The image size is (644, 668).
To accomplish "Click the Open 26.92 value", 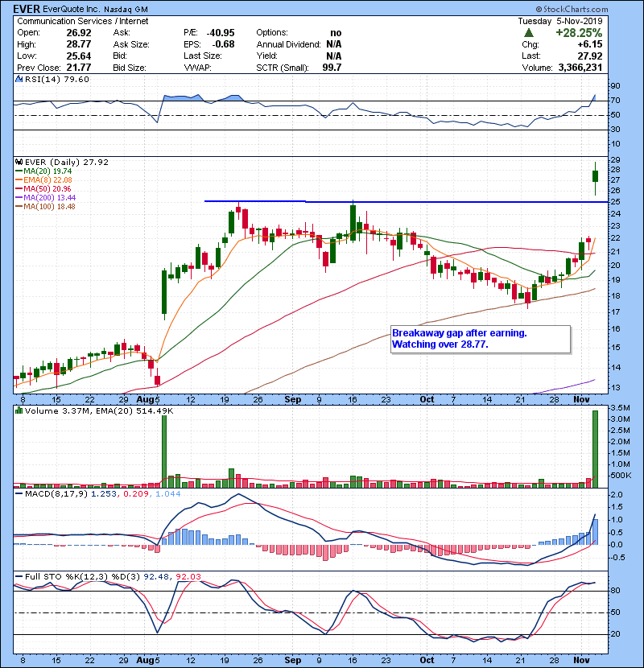I will point(79,33).
